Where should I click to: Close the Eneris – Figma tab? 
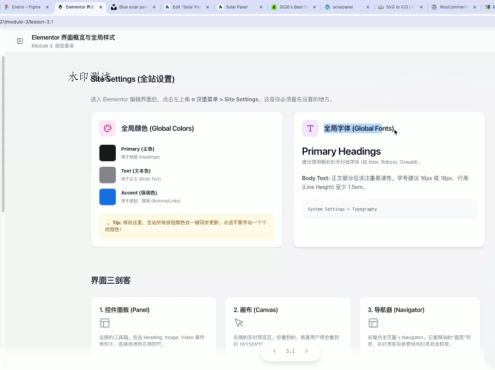[x=47, y=7]
